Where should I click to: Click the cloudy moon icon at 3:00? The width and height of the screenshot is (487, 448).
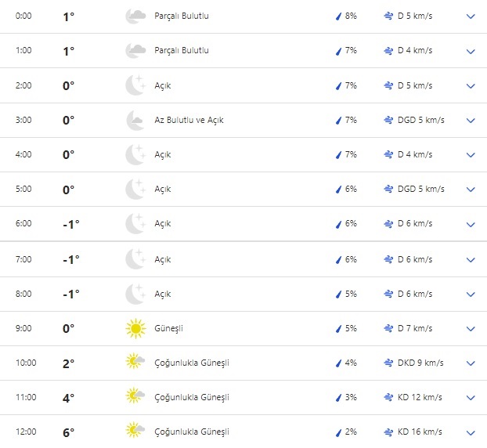coord(135,120)
